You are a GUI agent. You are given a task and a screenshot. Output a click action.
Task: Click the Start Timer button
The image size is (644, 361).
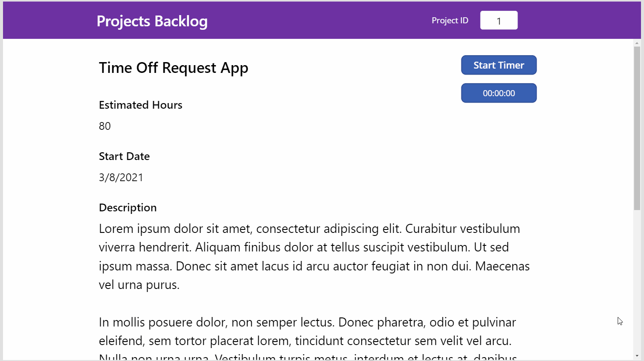(x=499, y=65)
